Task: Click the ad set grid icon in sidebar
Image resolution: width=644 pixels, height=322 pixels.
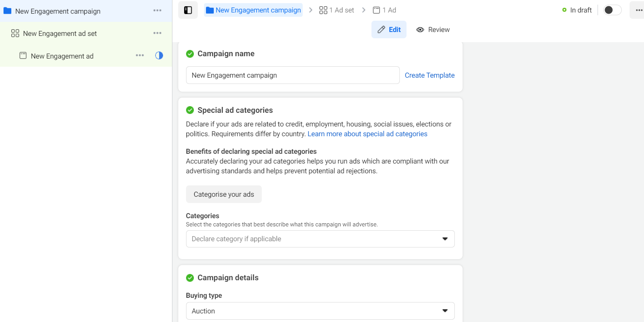Action: coord(15,34)
